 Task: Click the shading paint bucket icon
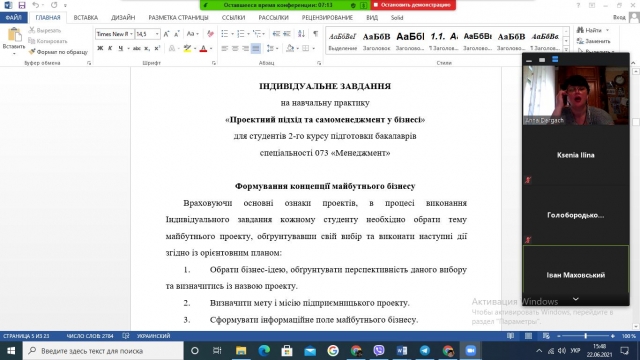[290, 49]
